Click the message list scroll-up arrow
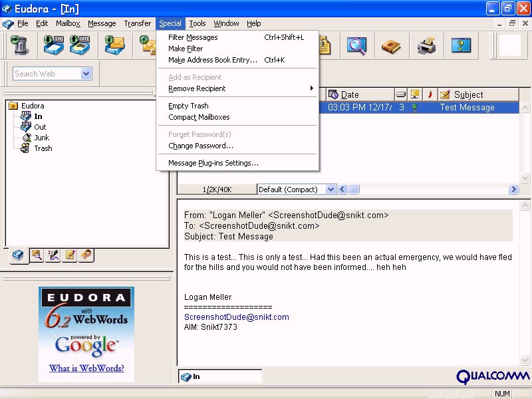532x399 pixels. 525,108
